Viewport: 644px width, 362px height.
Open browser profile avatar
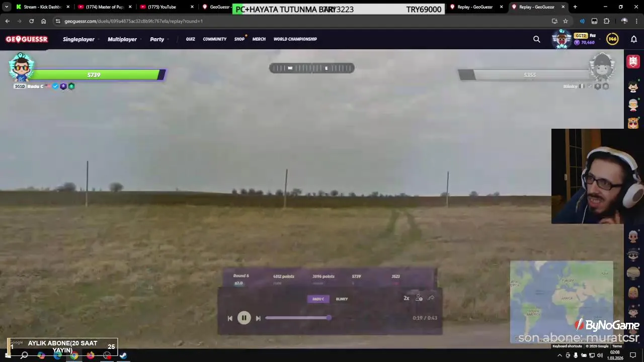pyautogui.click(x=624, y=21)
